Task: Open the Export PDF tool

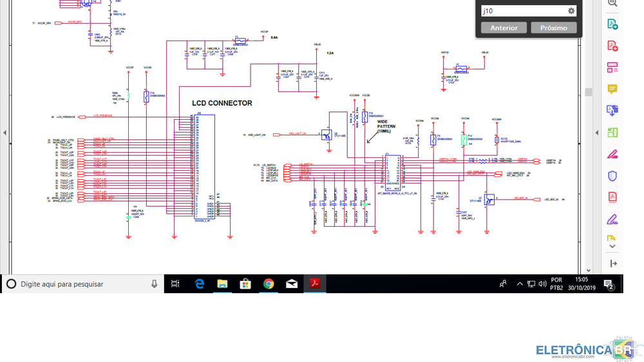Action: click(x=612, y=24)
